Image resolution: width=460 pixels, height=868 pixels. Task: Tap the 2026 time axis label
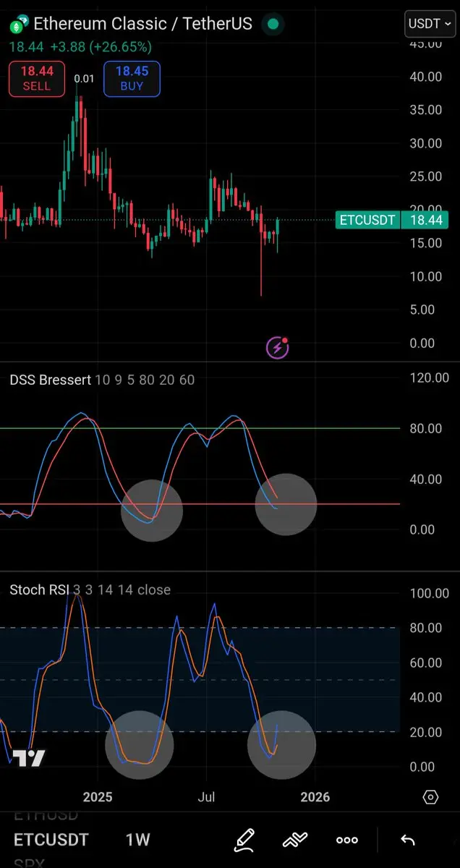point(315,797)
